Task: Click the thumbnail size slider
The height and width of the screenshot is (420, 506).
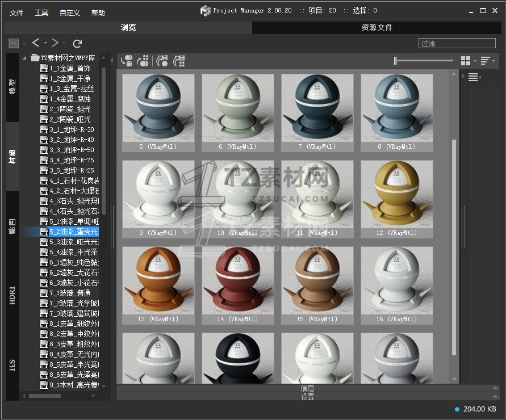Action: (x=423, y=61)
